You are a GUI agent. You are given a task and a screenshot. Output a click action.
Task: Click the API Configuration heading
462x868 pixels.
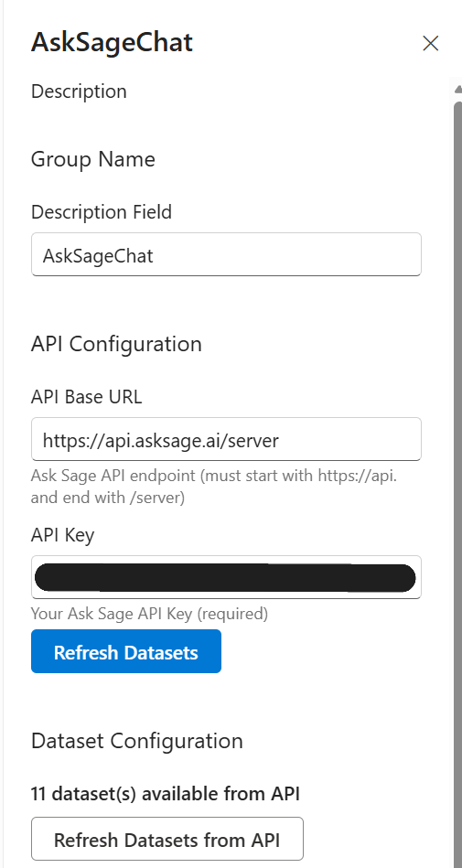(x=116, y=344)
